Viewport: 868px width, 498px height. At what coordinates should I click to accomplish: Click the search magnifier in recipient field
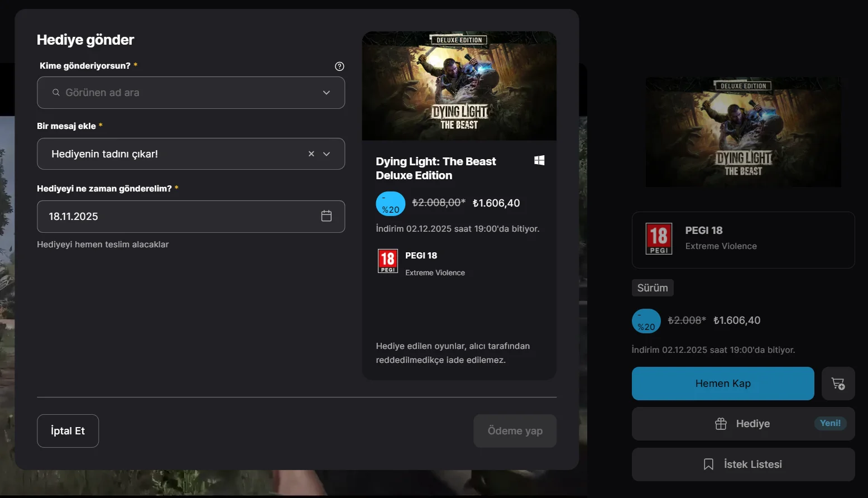[x=56, y=93]
